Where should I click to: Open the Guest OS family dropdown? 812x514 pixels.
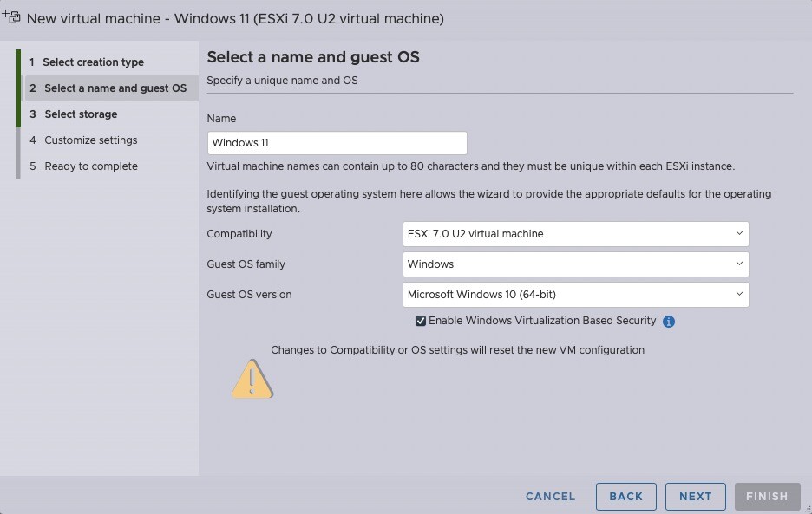tap(575, 264)
